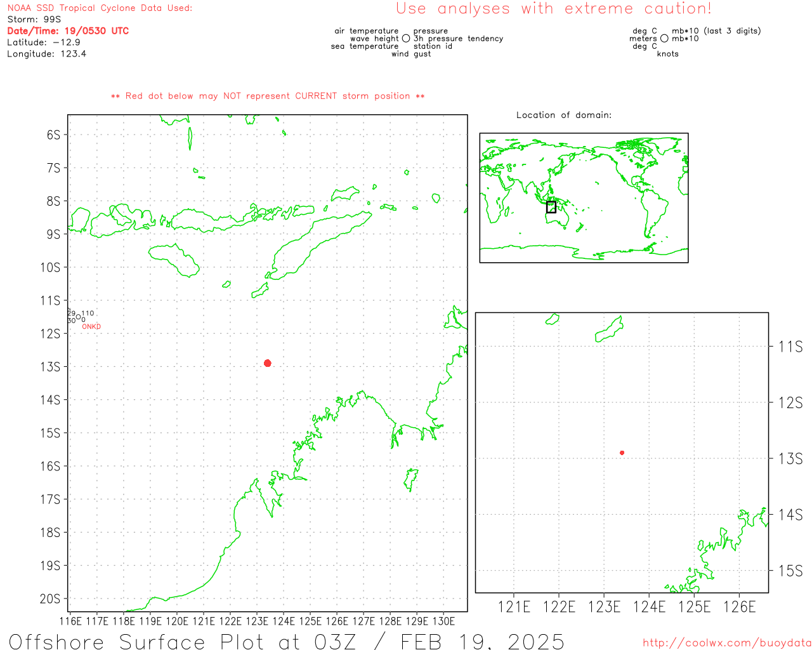Click the large red storm dot on main map

click(x=268, y=363)
